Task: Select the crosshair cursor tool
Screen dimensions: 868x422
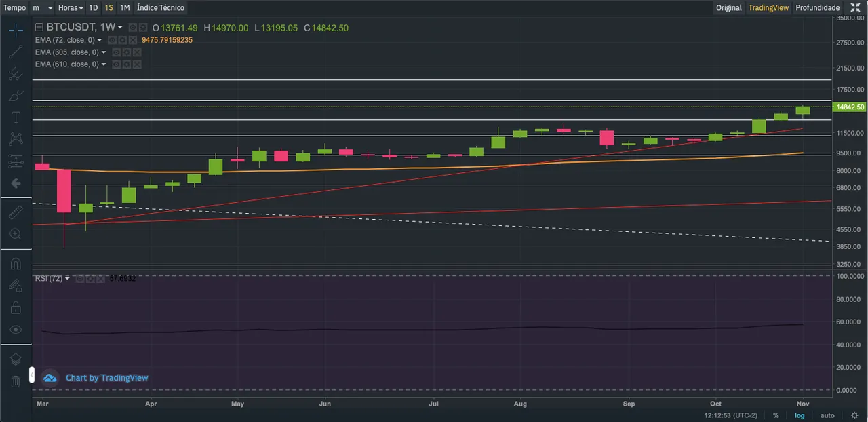Action: pyautogui.click(x=16, y=29)
